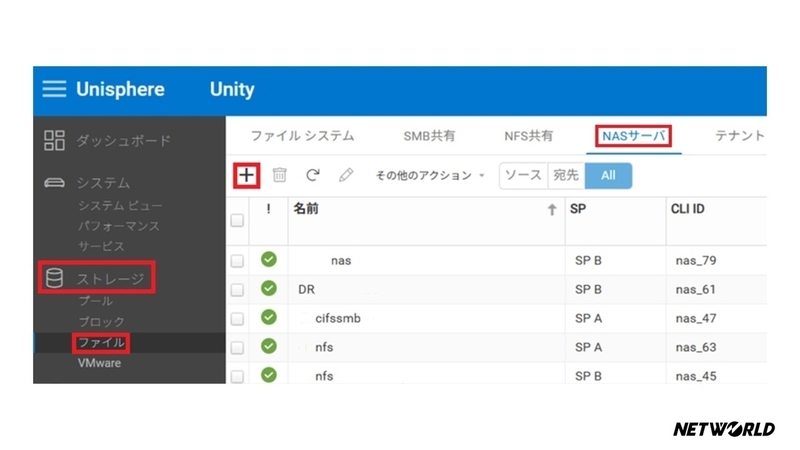Click the Unisphere title

coord(120,89)
